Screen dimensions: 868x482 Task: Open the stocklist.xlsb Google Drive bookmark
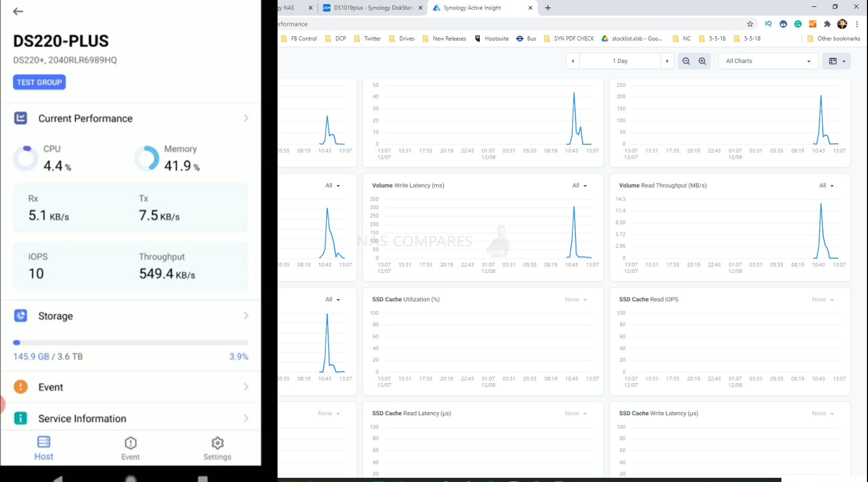tap(632, 38)
